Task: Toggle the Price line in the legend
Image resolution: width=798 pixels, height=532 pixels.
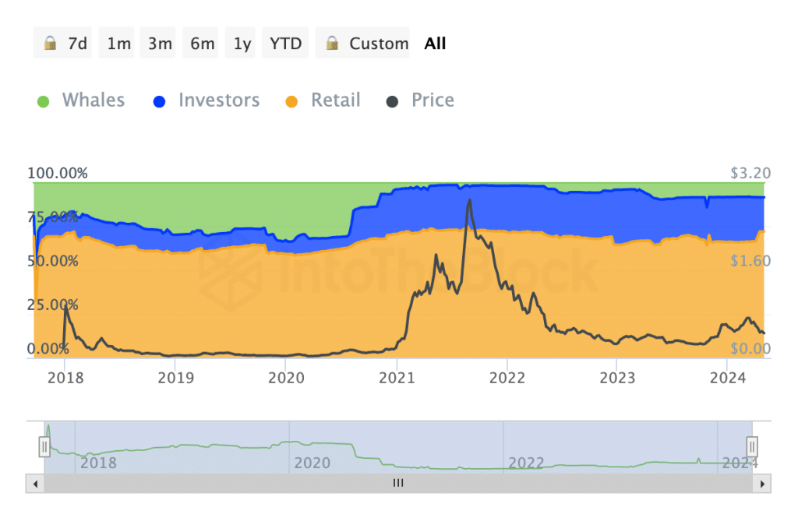Action: 420,100
